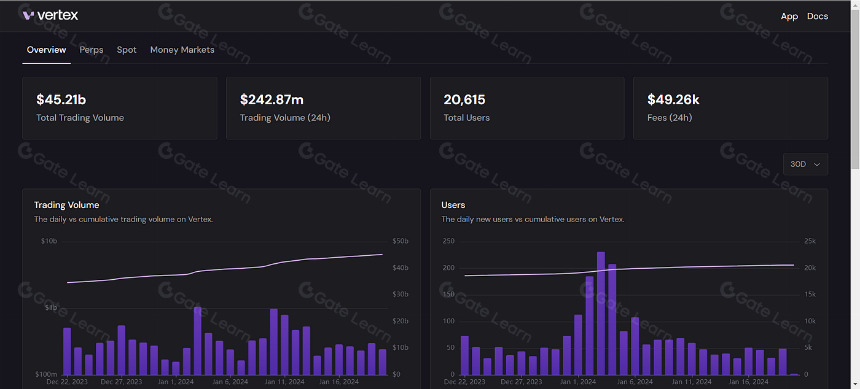Image resolution: width=860 pixels, height=389 pixels.
Task: Switch to the Perps tab
Action: [91, 50]
